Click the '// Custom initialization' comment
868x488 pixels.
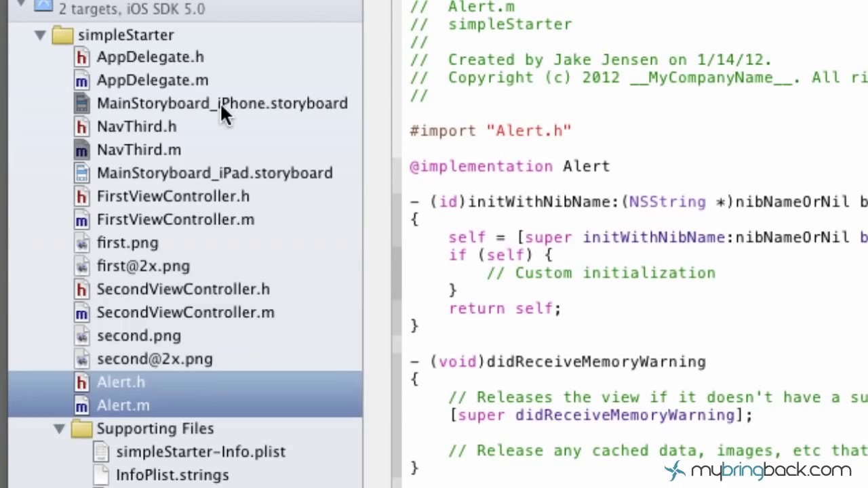(601, 273)
